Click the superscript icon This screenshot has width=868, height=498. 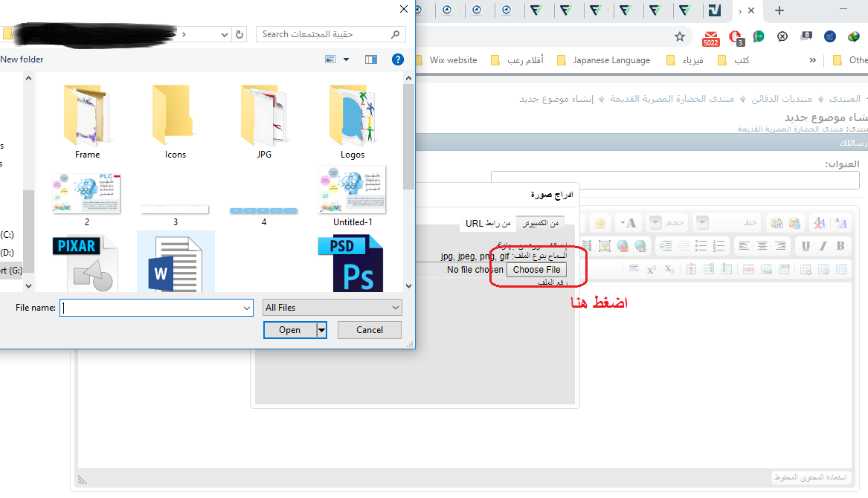pyautogui.click(x=652, y=269)
